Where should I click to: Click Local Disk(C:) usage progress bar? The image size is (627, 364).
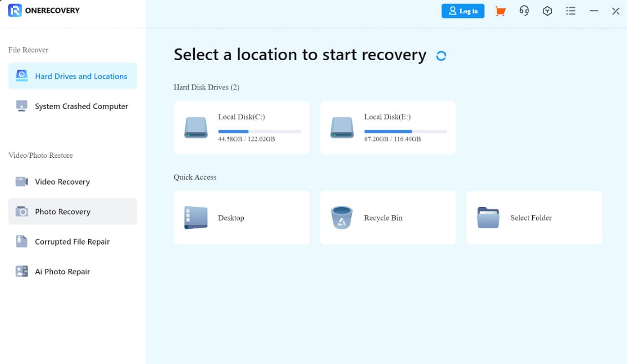259,131
